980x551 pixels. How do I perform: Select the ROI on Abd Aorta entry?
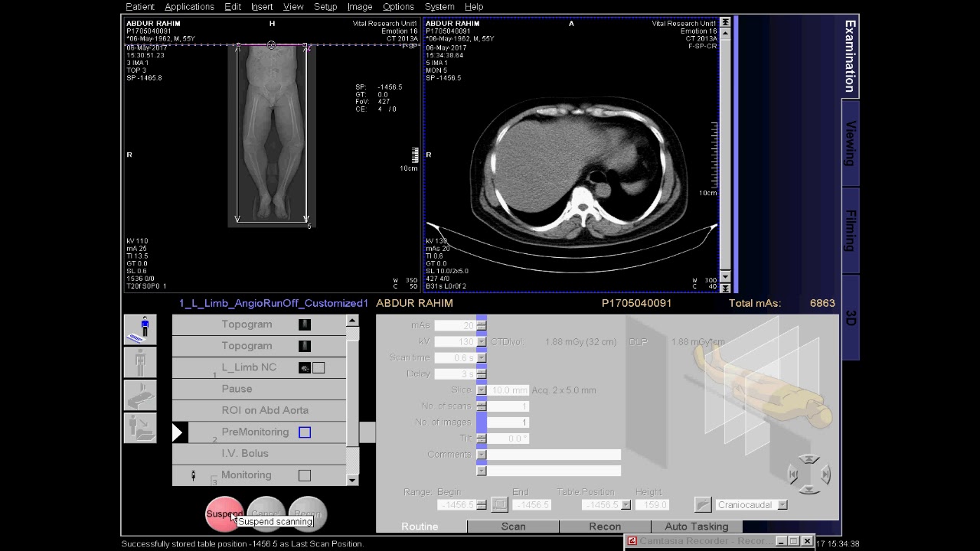click(259, 410)
